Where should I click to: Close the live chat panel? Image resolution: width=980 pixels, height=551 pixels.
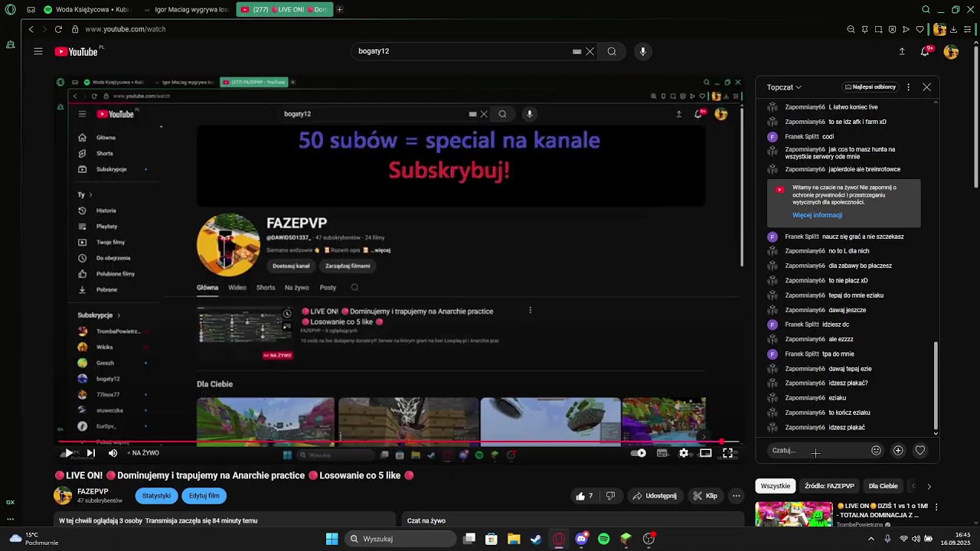click(926, 87)
